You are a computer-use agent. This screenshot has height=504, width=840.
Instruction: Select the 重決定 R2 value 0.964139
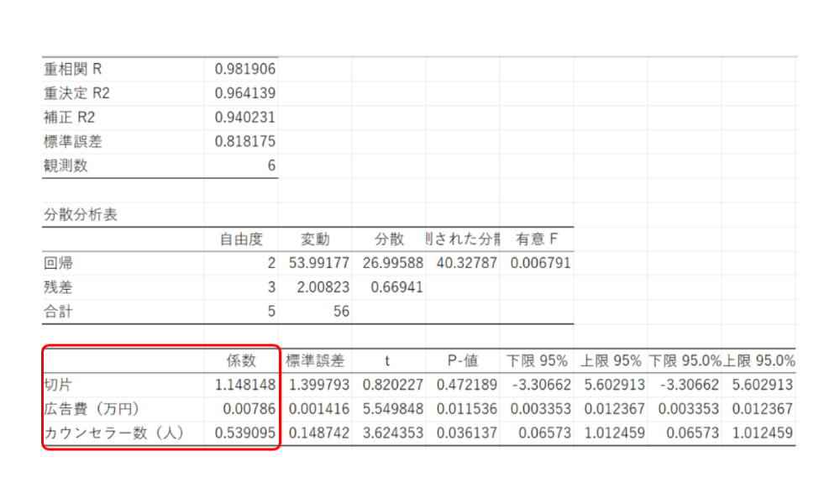(x=244, y=93)
